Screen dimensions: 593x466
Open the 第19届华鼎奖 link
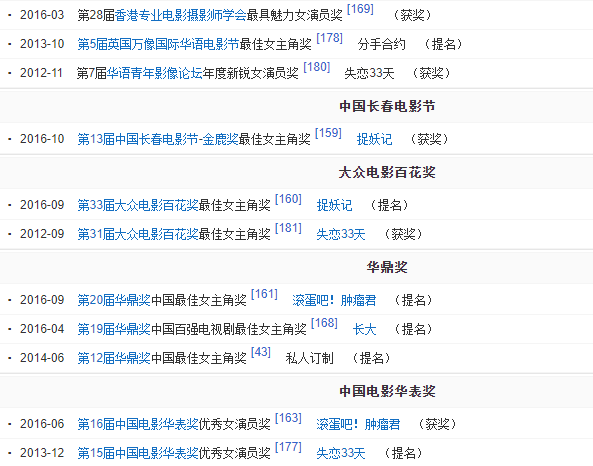click(114, 329)
